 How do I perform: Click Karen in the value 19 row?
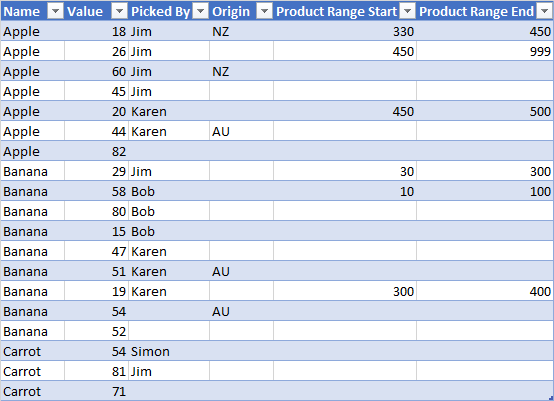(x=169, y=291)
